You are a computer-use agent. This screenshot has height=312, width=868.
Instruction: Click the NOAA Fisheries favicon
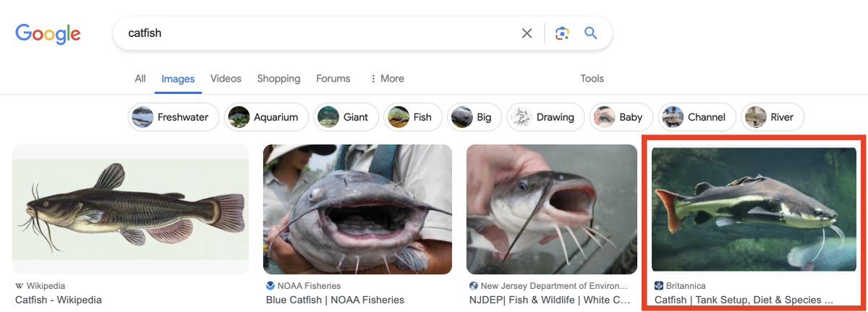(271, 286)
